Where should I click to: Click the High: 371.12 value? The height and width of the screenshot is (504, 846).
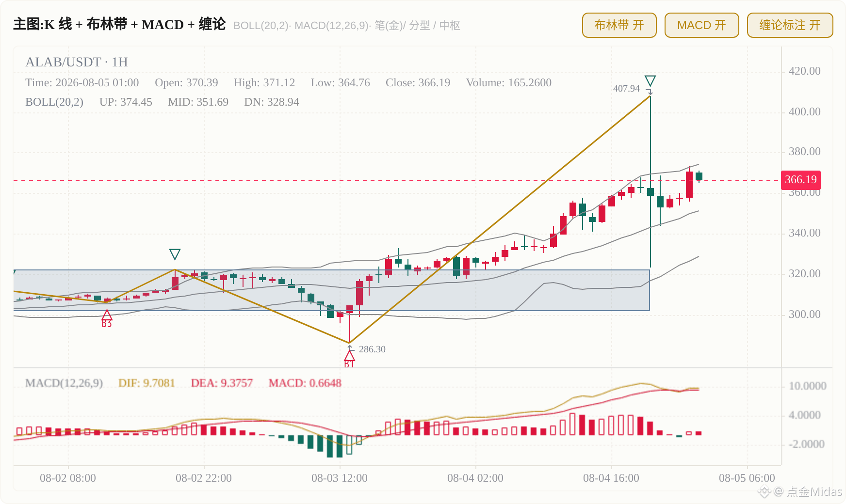click(264, 83)
